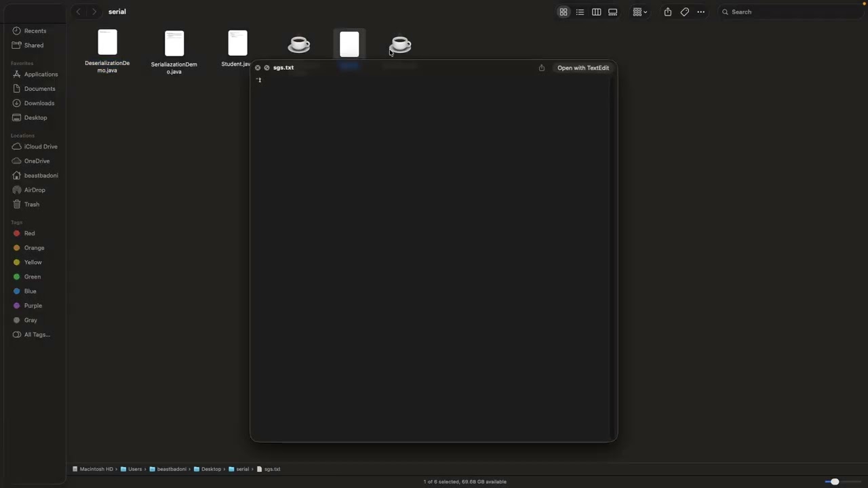Image resolution: width=868 pixels, height=488 pixels.
Task: Open Downloads in the sidebar
Action: pos(39,103)
